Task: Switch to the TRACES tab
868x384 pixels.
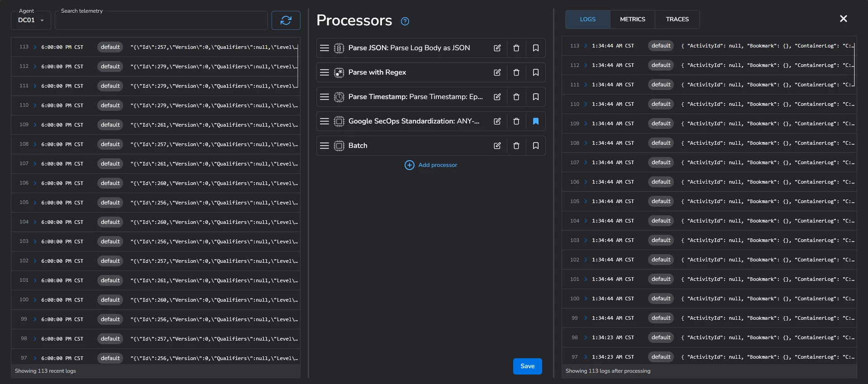Action: point(677,19)
